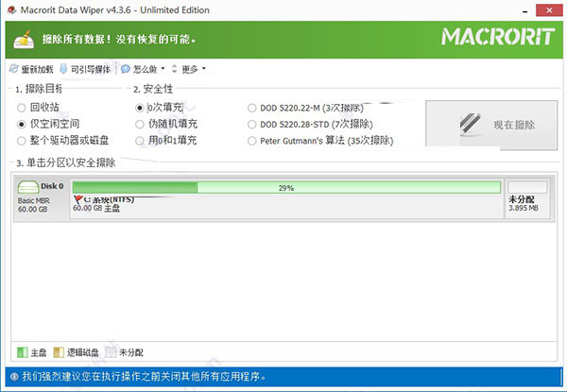Click the 1. 擦除目标 section heading
The image size is (567, 392).
point(39,89)
